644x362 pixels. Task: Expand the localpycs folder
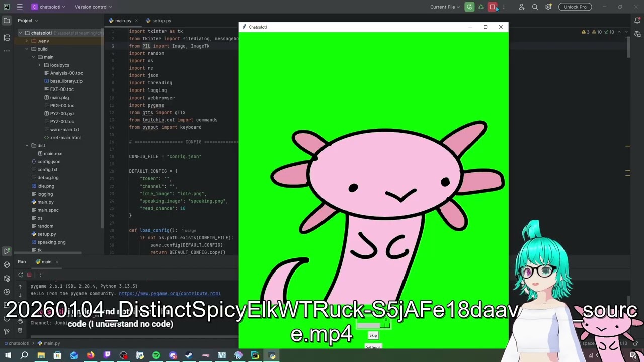coord(39,65)
